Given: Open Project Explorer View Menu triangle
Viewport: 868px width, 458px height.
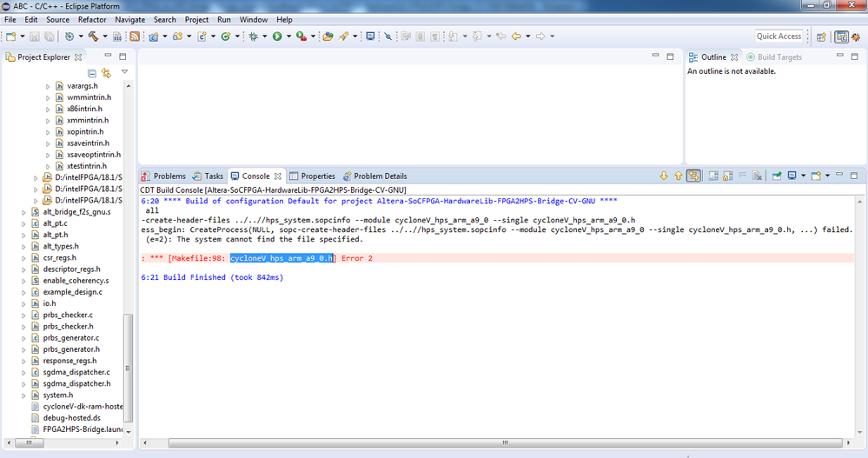Looking at the screenshot, I should click(x=124, y=72).
